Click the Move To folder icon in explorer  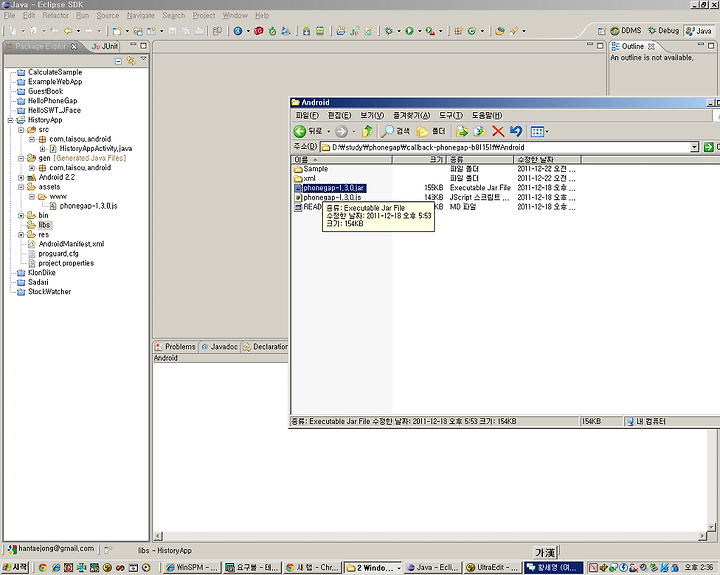click(x=461, y=131)
